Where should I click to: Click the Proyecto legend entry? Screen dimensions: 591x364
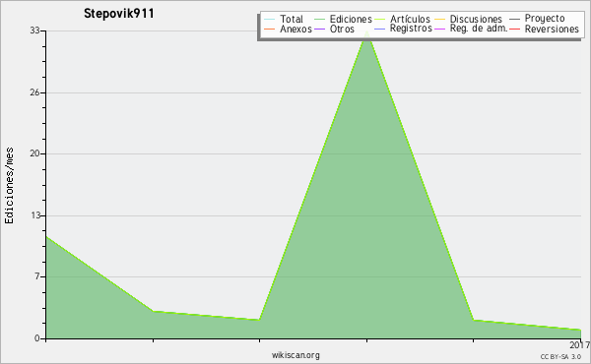[x=537, y=19]
